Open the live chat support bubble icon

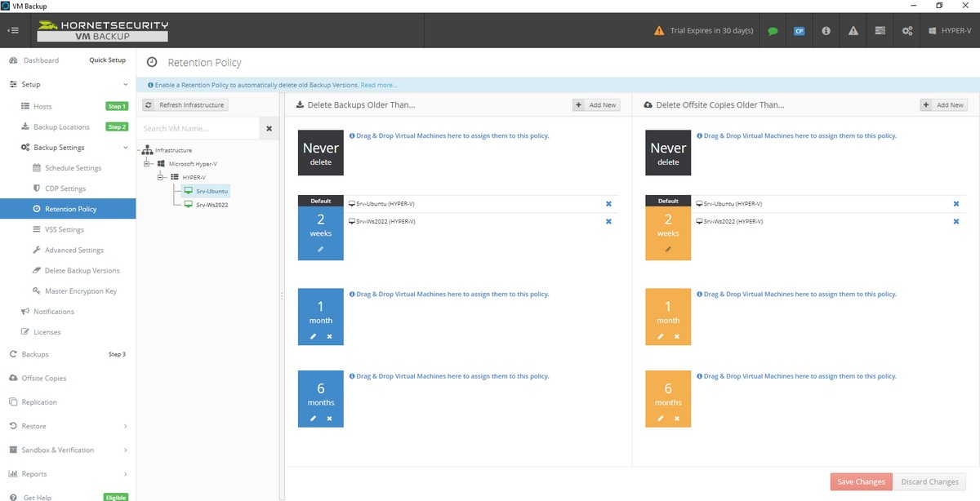click(773, 30)
